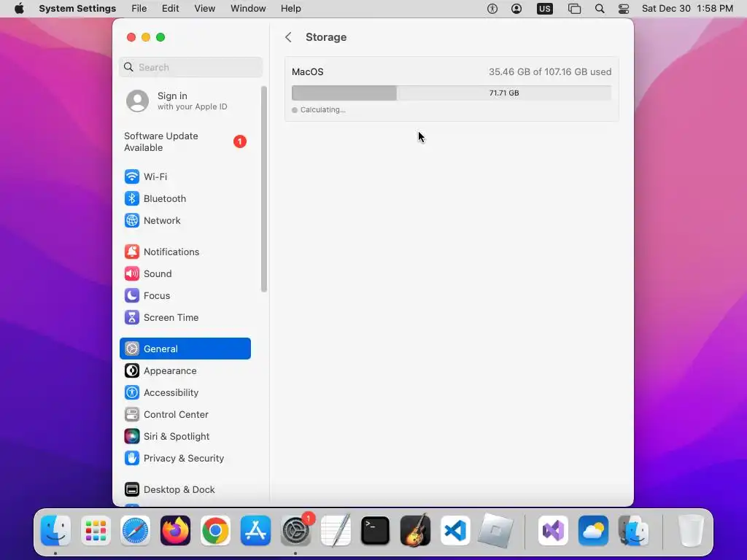Click the sidebar scrollbar
This screenshot has width=747, height=560.
click(264, 189)
